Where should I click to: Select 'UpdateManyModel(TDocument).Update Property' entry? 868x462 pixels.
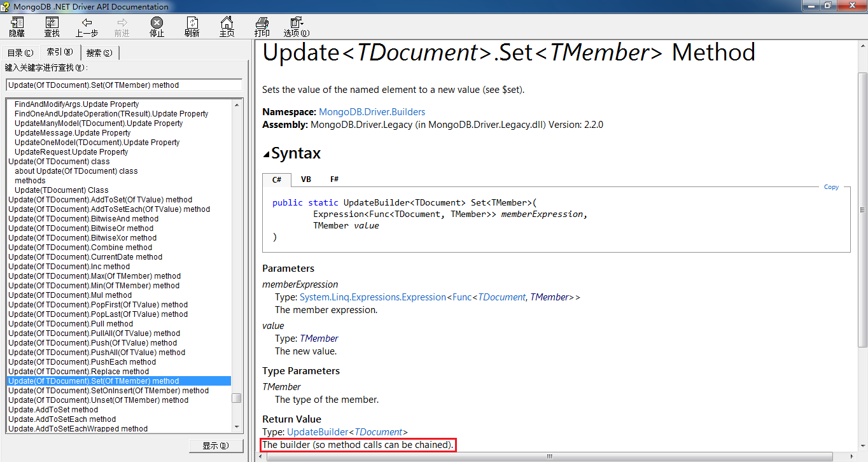99,123
